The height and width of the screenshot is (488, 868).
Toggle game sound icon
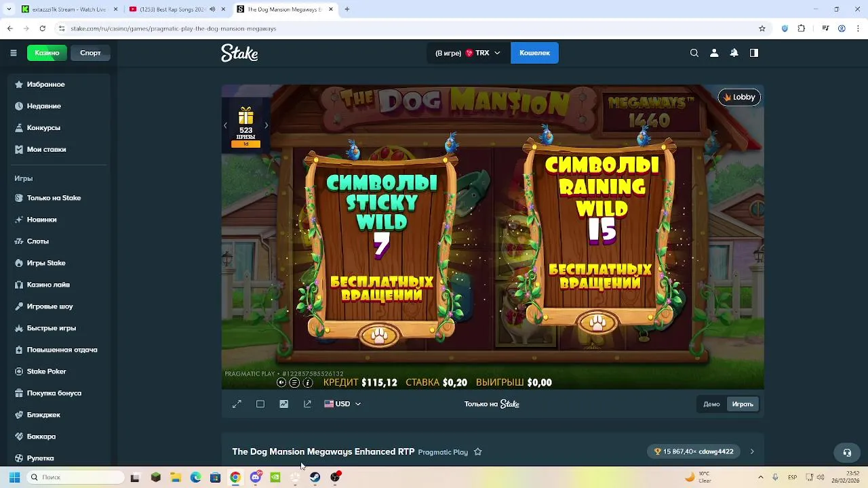[281, 383]
